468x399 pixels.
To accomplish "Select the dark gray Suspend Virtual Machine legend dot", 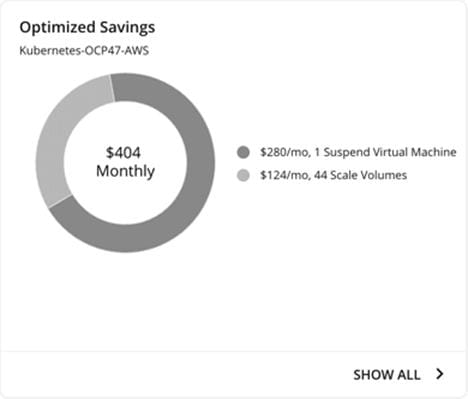I will point(243,152).
